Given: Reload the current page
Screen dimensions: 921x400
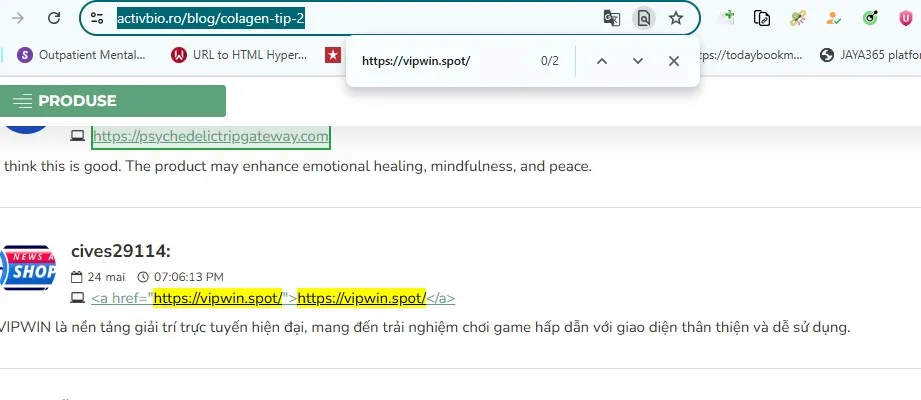Looking at the screenshot, I should coord(54,18).
